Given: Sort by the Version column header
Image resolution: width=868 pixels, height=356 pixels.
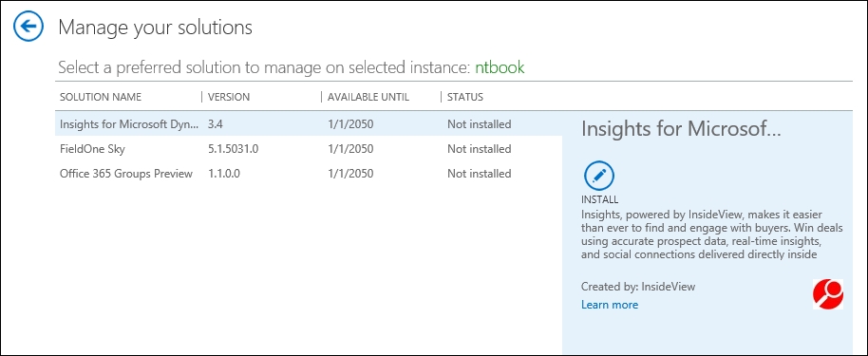Looking at the screenshot, I should pos(229,97).
